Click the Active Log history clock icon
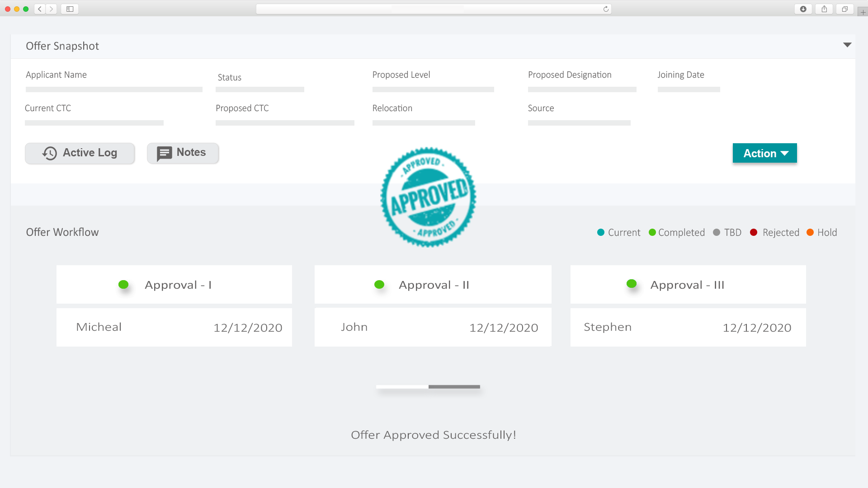 coord(50,153)
